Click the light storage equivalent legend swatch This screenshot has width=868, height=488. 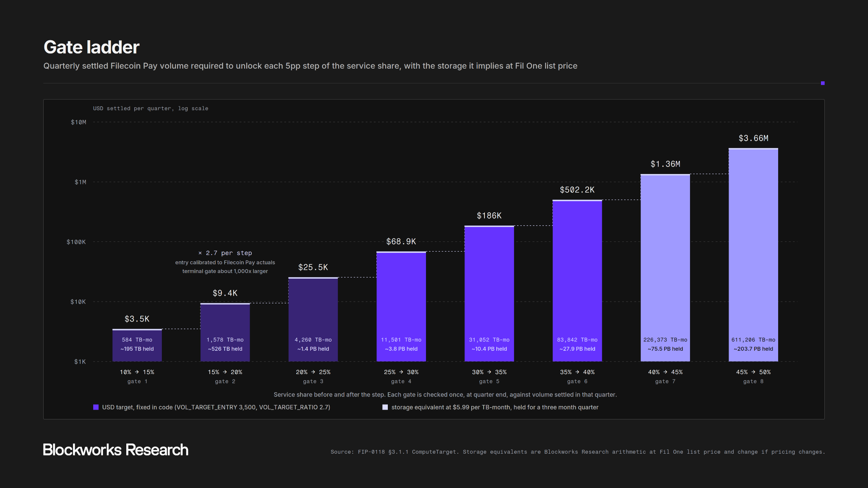point(385,407)
